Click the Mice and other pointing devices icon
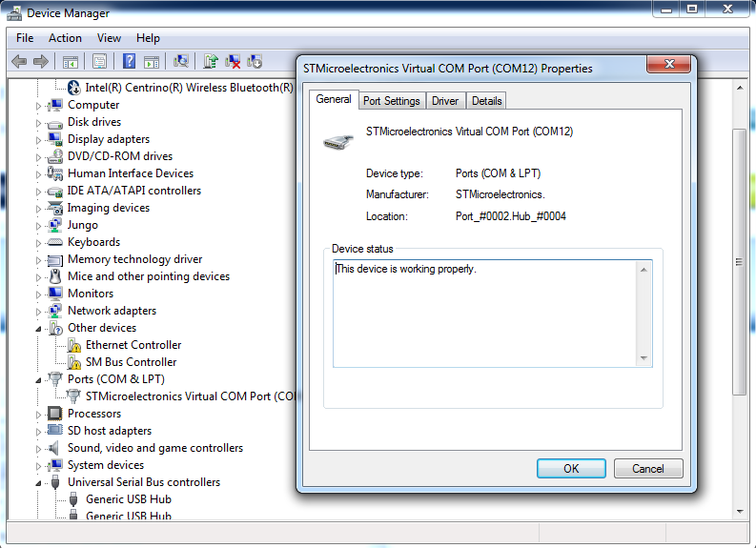Image resolution: width=756 pixels, height=548 pixels. click(55, 276)
